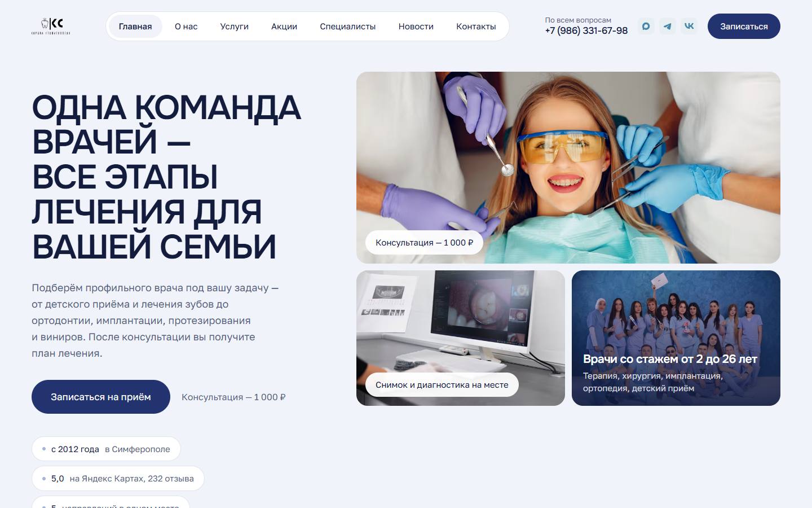Call the phone number +7 (986) 331-67-98
The width and height of the screenshot is (812, 508).
586,30
